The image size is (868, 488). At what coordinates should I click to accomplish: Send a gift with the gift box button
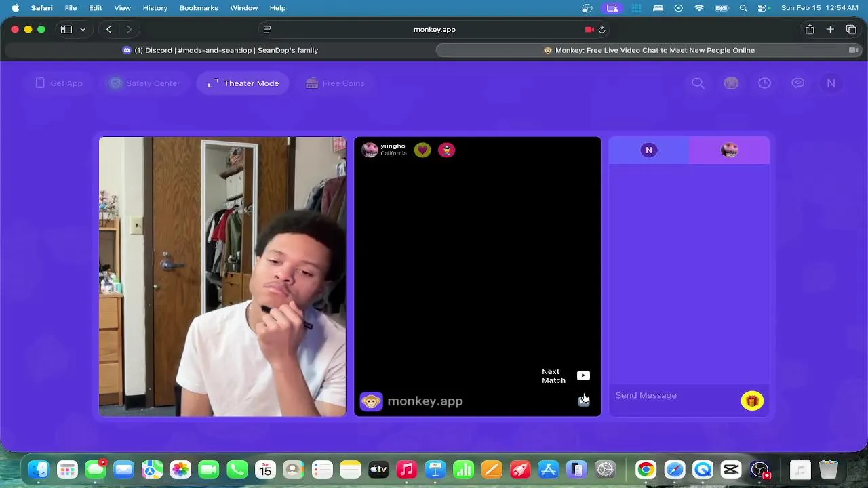(752, 401)
